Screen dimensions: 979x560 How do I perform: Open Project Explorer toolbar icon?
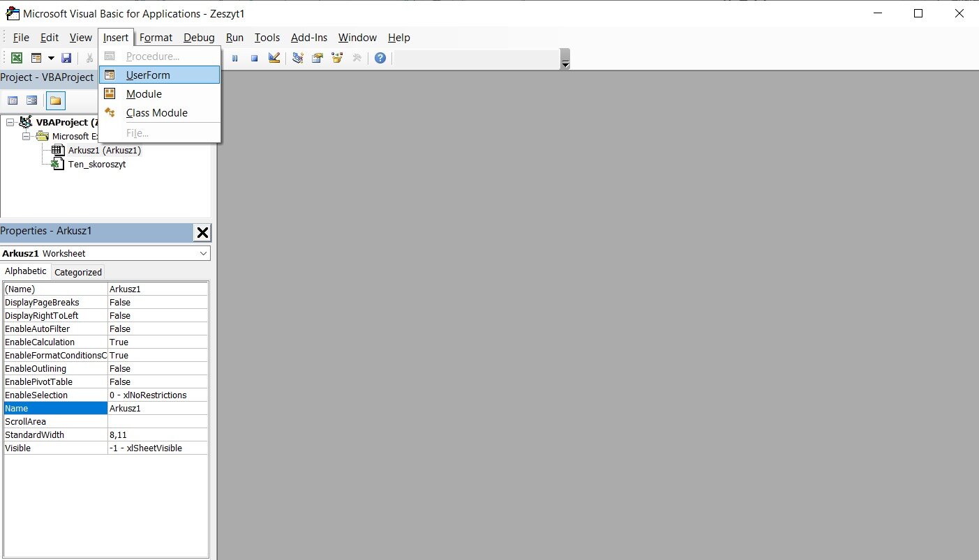coord(298,58)
